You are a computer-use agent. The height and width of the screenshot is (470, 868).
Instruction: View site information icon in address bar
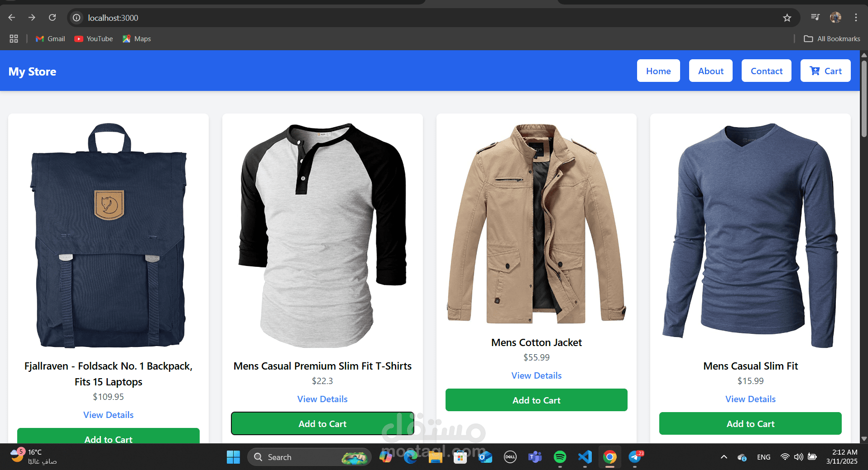[x=77, y=18]
